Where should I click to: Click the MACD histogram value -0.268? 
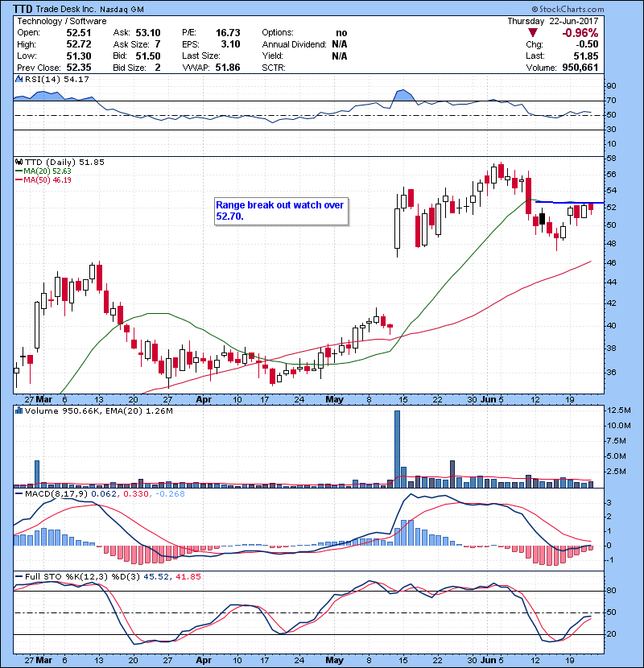(x=170, y=494)
